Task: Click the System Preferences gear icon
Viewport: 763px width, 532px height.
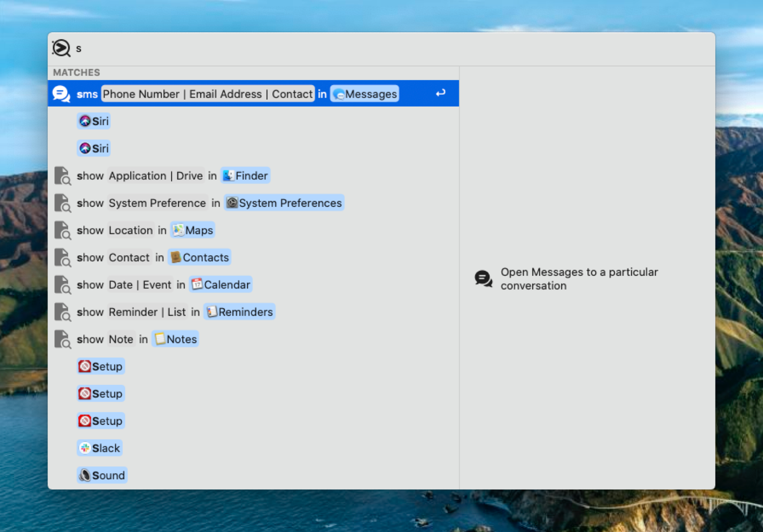Action: 232,202
